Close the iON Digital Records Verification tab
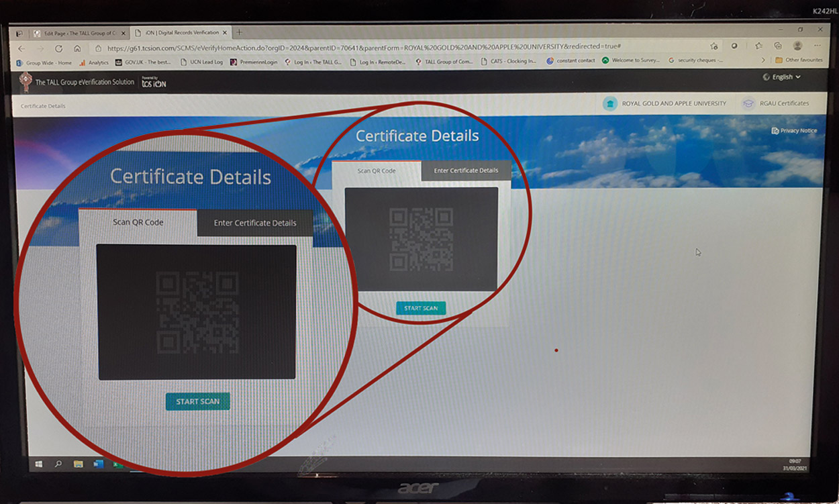This screenshot has width=839, height=504. tap(225, 32)
